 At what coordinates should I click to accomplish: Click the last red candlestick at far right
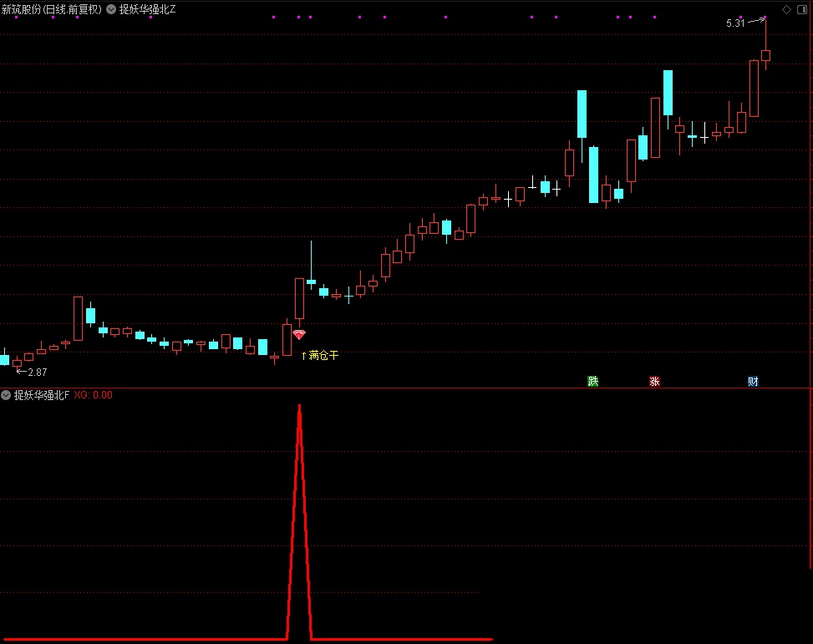[x=765, y=55]
